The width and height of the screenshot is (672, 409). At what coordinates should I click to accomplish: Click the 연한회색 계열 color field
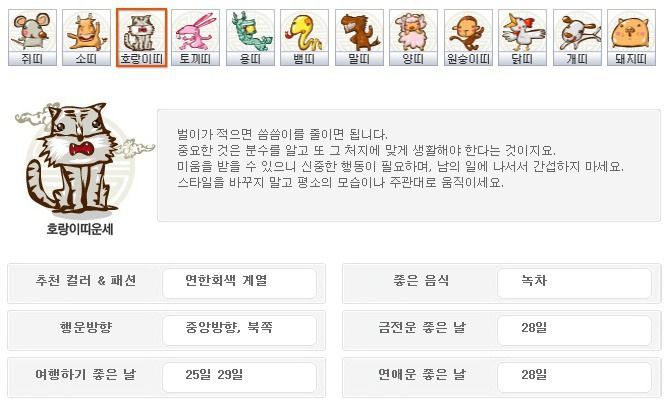tap(239, 283)
